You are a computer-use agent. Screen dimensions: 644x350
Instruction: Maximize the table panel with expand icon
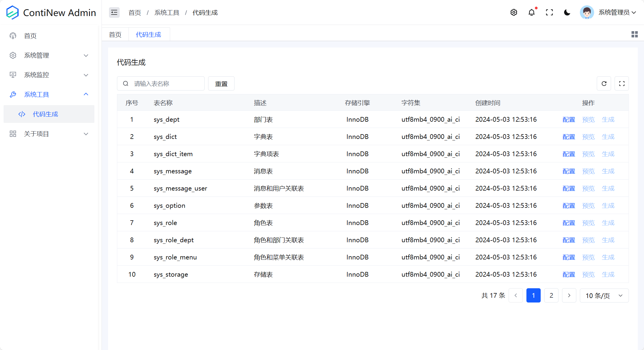(621, 84)
